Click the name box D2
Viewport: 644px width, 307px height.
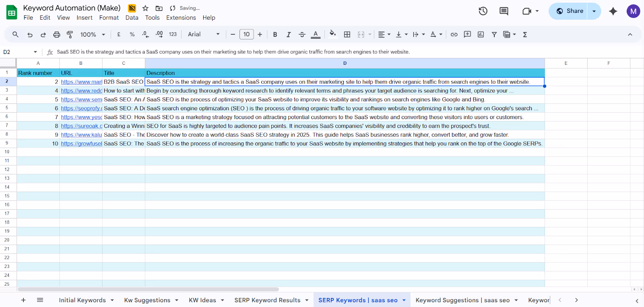[x=20, y=52]
